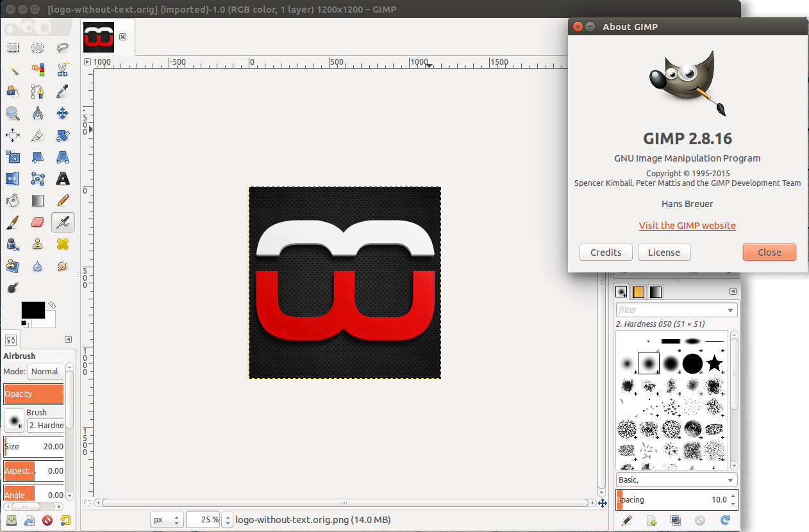
Task: Open image menu at ruler corner arrow
Action: tap(88, 62)
